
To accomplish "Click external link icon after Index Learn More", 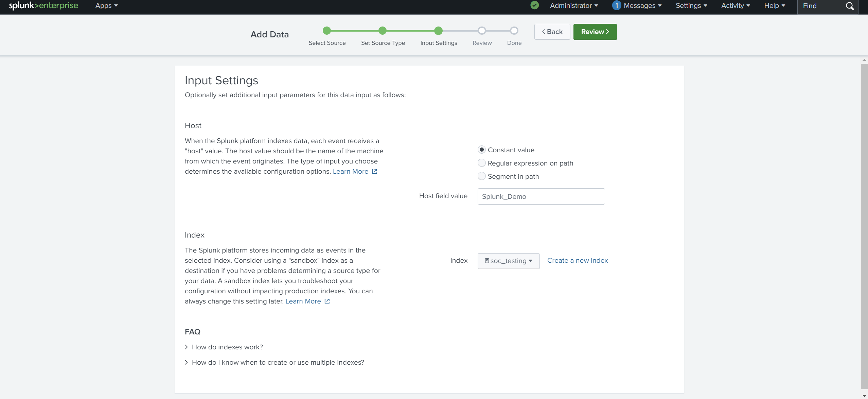I will pyautogui.click(x=327, y=301).
